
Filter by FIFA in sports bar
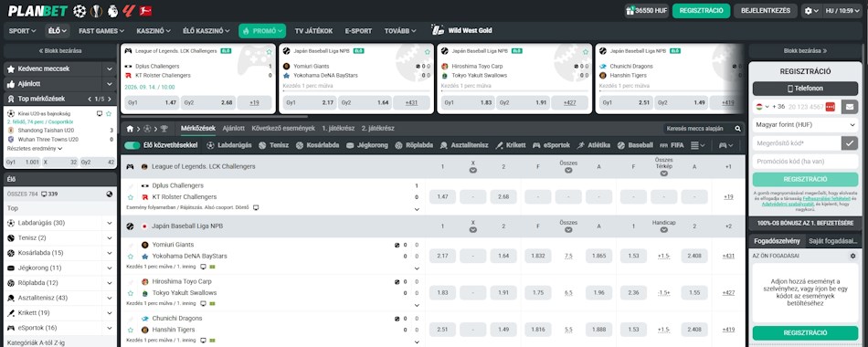pyautogui.click(x=672, y=145)
